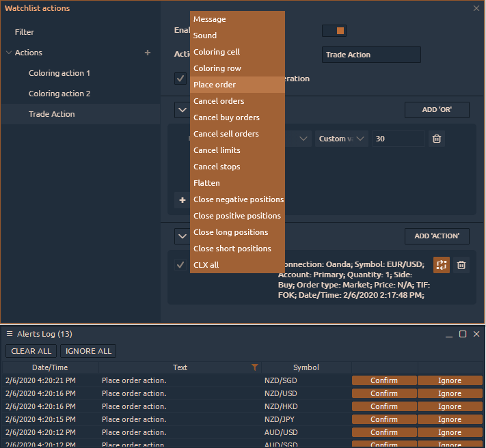This screenshot has width=486, height=448.
Task: Open the Custom value dropdown
Action: (x=342, y=139)
